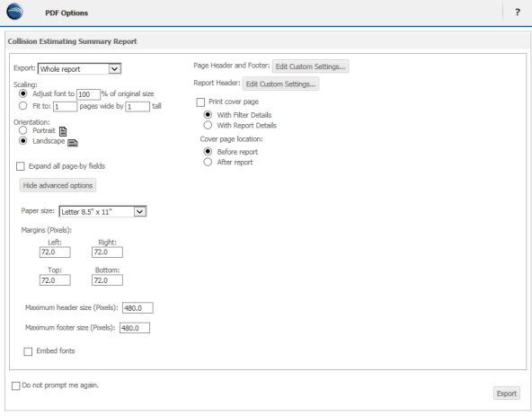Choose With Report Details option
The height and width of the screenshot is (416, 532).
click(x=208, y=125)
